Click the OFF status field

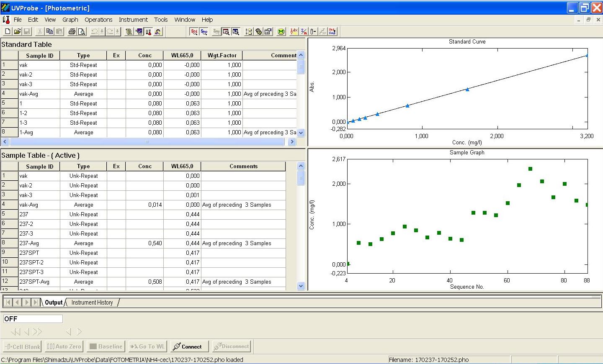coord(33,319)
